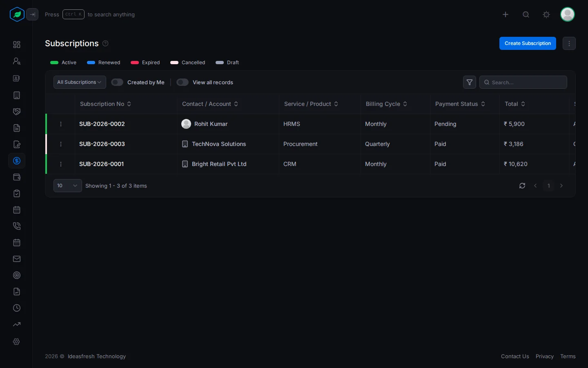
Task: Click the red Expired legend swatch
Action: [x=135, y=63]
